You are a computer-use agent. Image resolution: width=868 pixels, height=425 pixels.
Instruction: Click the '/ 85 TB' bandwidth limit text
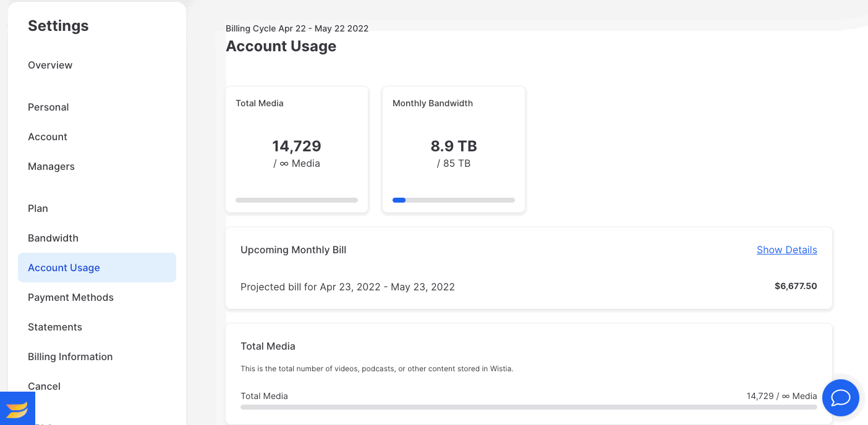(x=454, y=164)
